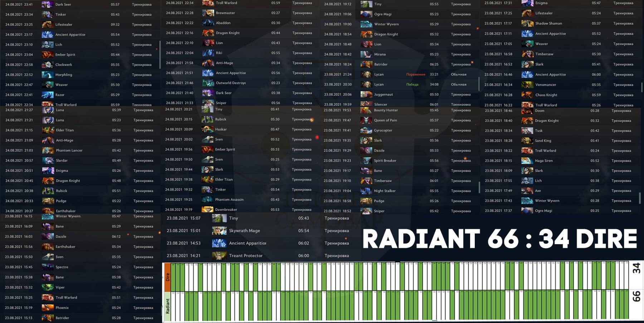This screenshot has width=644, height=323.
Task: Click the "24.08.2021 23:41" date on Dark Seer row
Action: click(19, 5)
